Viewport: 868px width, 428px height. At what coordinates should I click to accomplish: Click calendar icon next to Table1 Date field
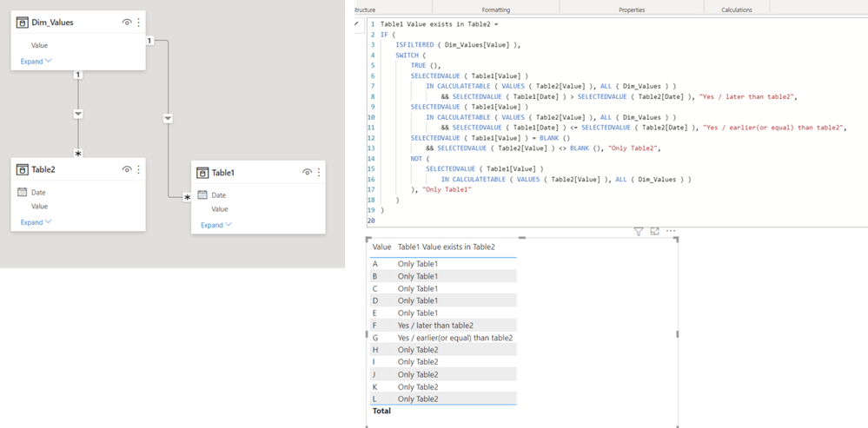coord(202,194)
